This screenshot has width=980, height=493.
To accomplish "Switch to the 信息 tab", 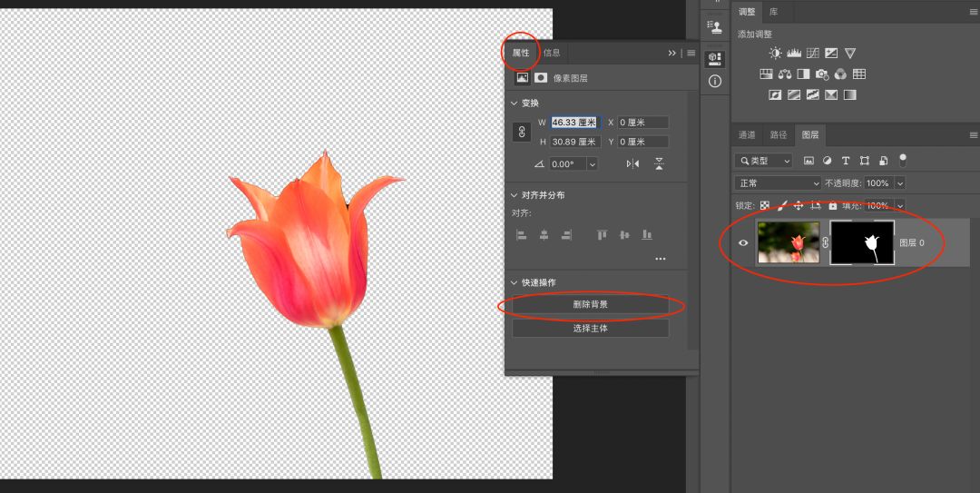I will click(552, 54).
